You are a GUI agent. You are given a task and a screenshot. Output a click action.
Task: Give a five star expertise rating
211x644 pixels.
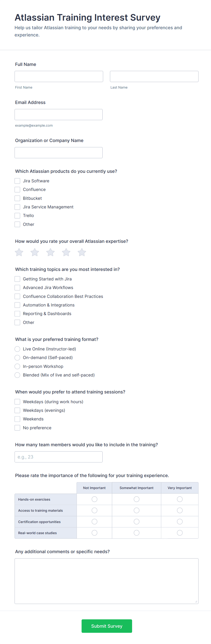click(x=82, y=252)
